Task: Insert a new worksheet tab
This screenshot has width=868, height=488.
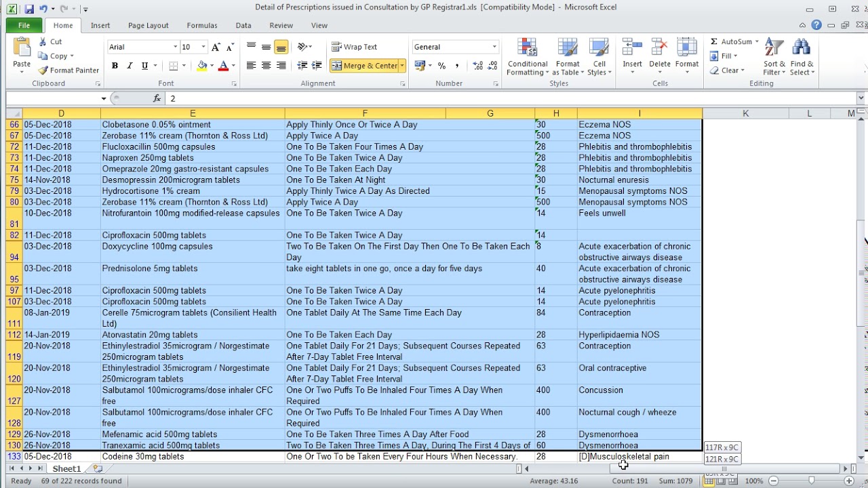Action: (x=98, y=468)
